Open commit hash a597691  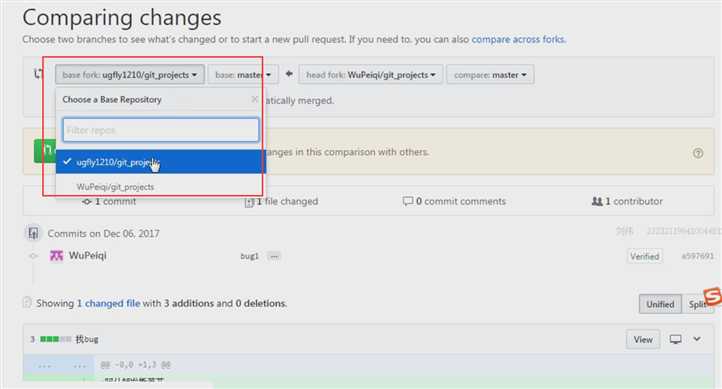698,256
